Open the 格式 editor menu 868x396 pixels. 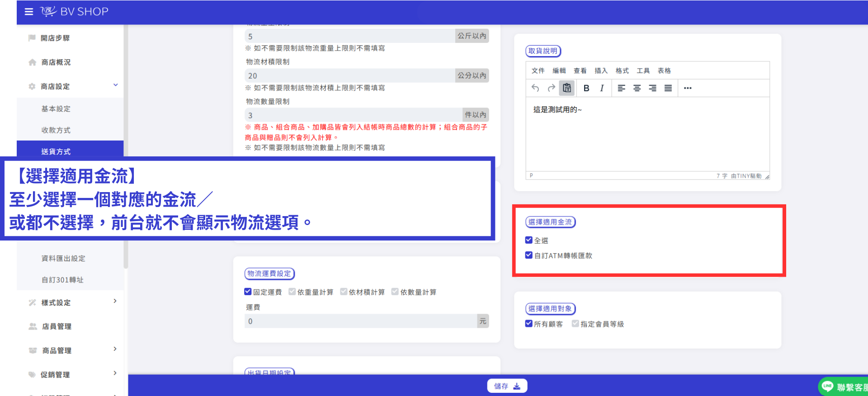tap(622, 71)
